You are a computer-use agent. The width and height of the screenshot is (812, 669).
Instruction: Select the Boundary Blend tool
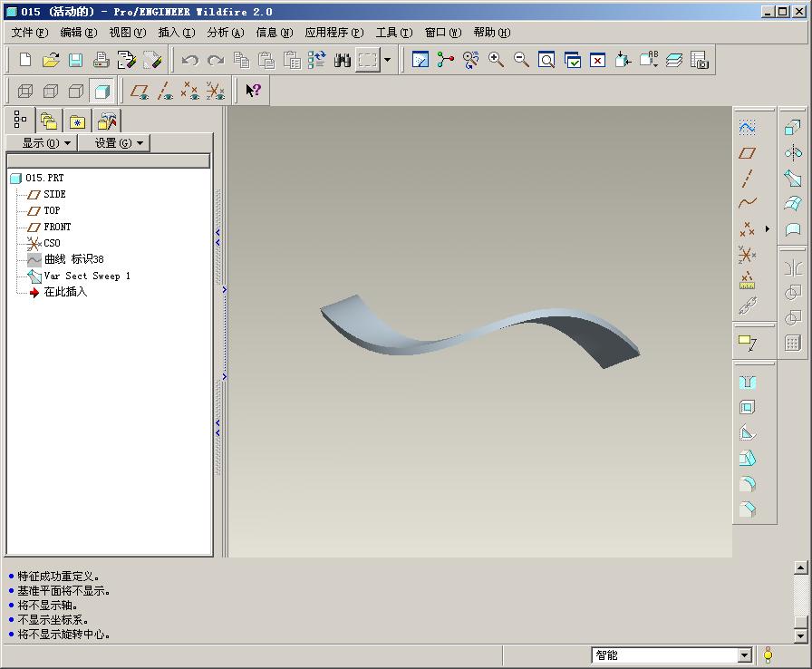pyautogui.click(x=792, y=203)
